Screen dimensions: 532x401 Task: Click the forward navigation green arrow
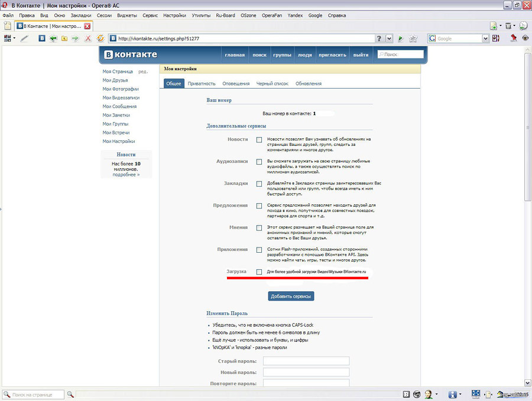tap(75, 38)
